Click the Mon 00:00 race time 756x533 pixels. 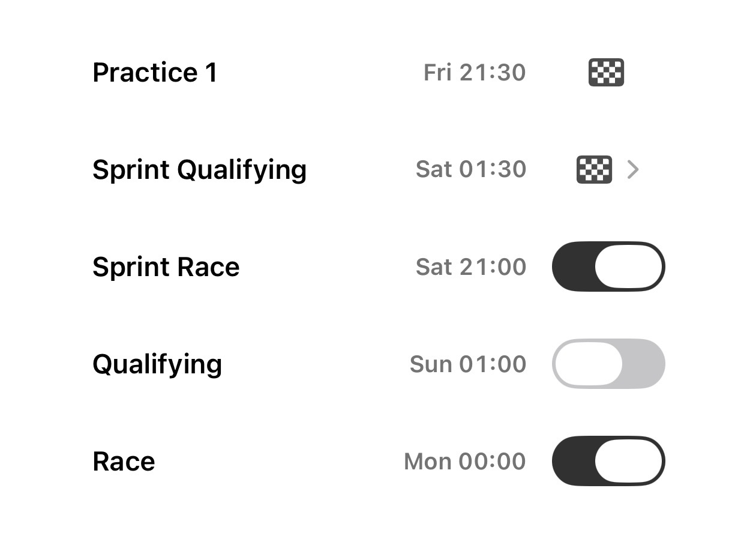click(465, 462)
